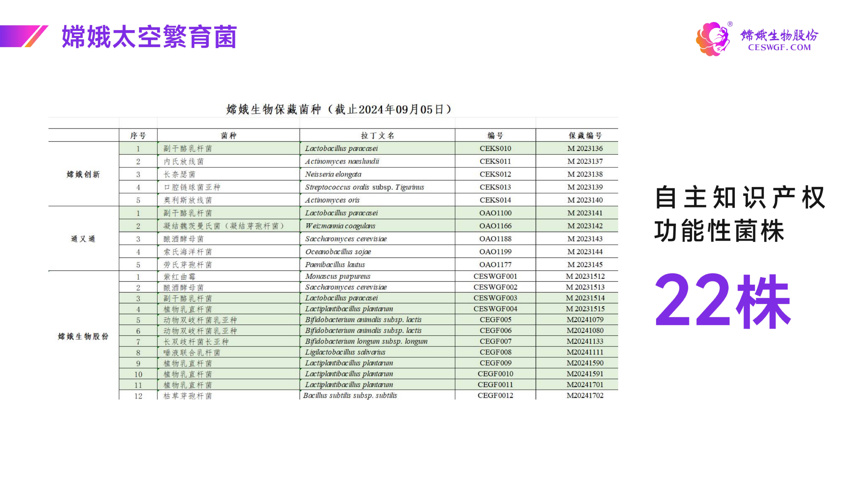
Task: Click deposit number M 2023136
Action: click(585, 149)
